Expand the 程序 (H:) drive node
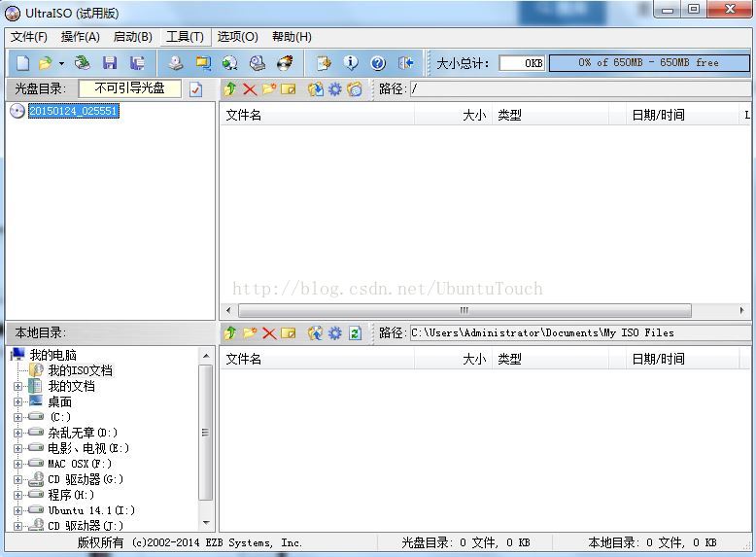The width and height of the screenshot is (756, 557). point(17,495)
